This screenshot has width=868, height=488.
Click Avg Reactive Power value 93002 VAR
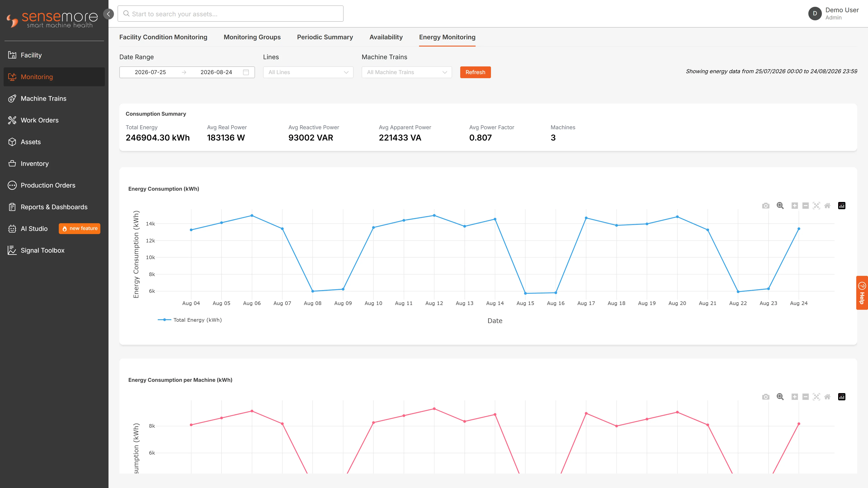[x=311, y=138]
